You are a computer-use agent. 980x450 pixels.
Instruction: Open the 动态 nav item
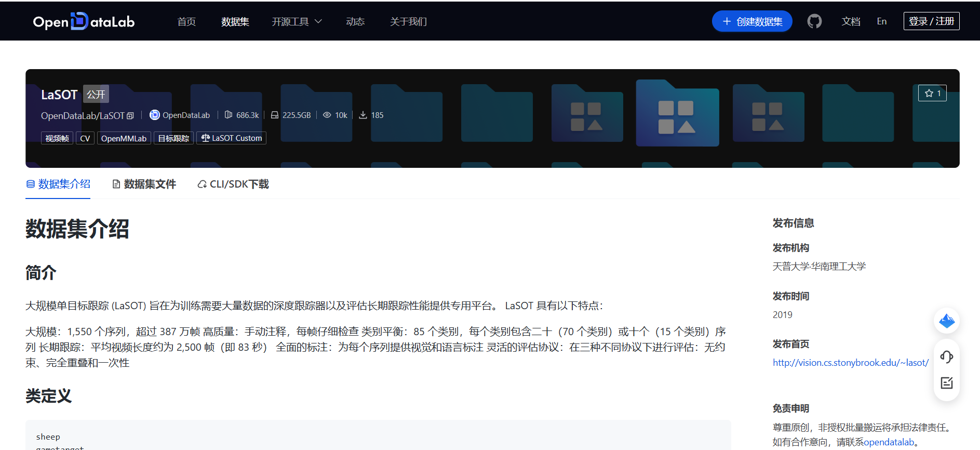point(355,21)
